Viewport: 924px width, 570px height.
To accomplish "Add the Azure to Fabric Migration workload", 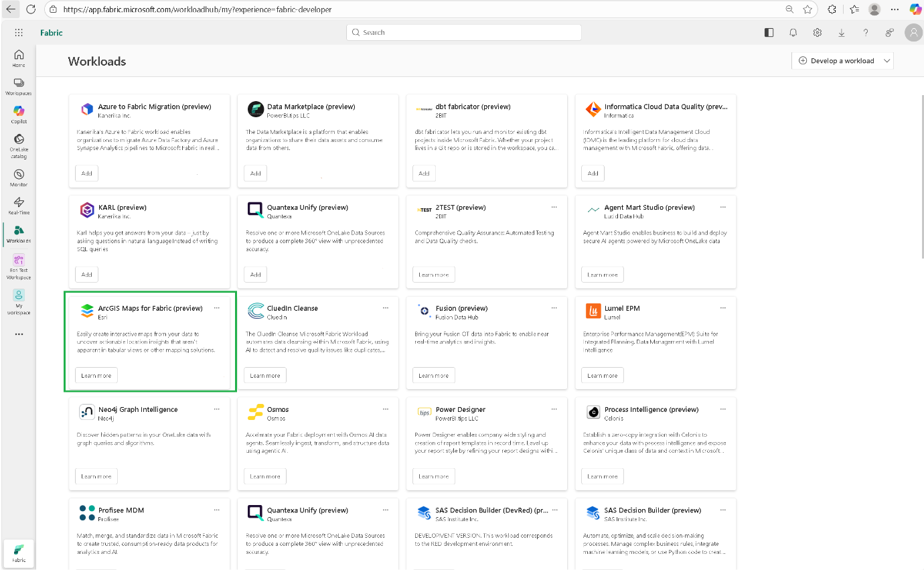I will [x=87, y=173].
